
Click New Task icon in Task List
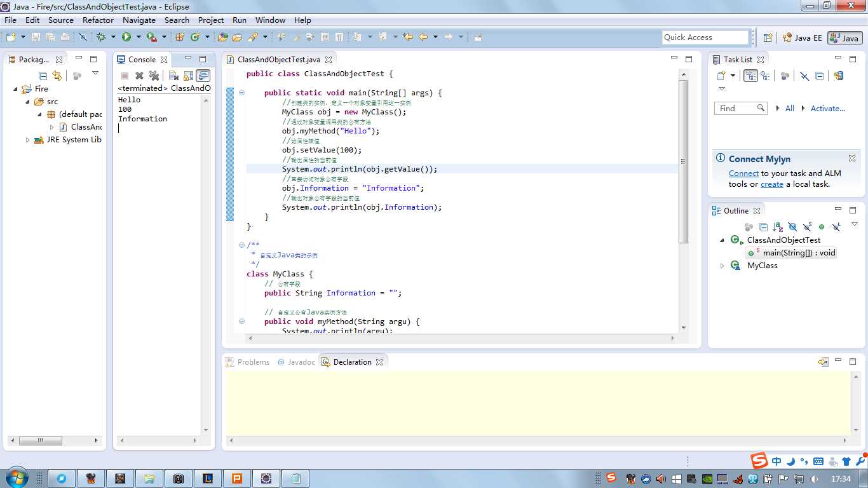722,76
